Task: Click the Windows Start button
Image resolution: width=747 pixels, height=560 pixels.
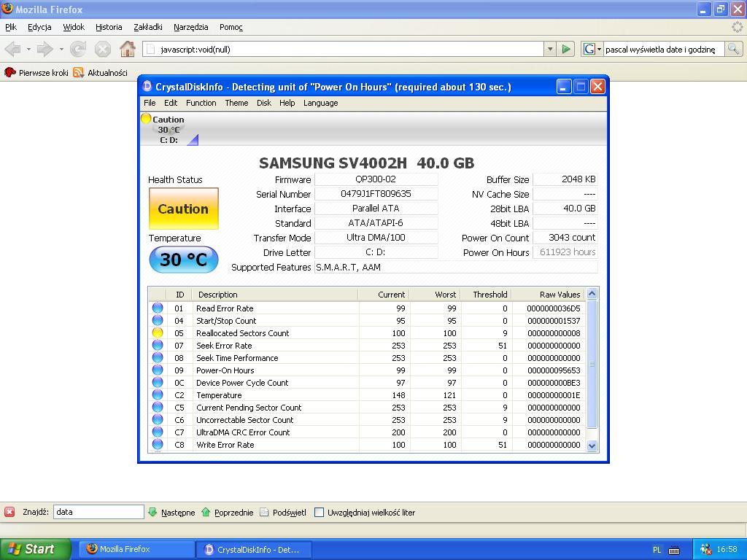Action: coord(35,549)
